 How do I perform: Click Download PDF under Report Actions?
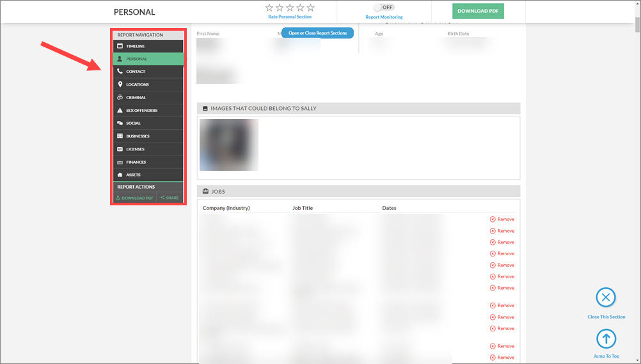point(134,198)
